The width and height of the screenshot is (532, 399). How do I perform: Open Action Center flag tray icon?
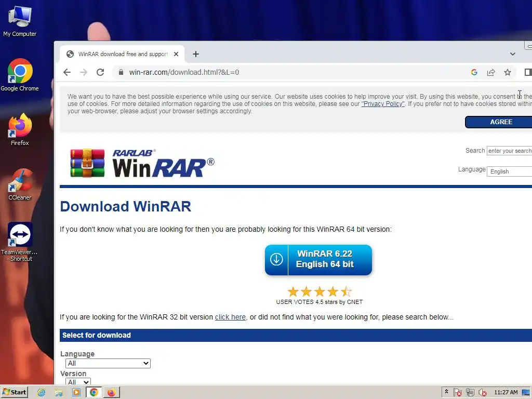tap(457, 393)
